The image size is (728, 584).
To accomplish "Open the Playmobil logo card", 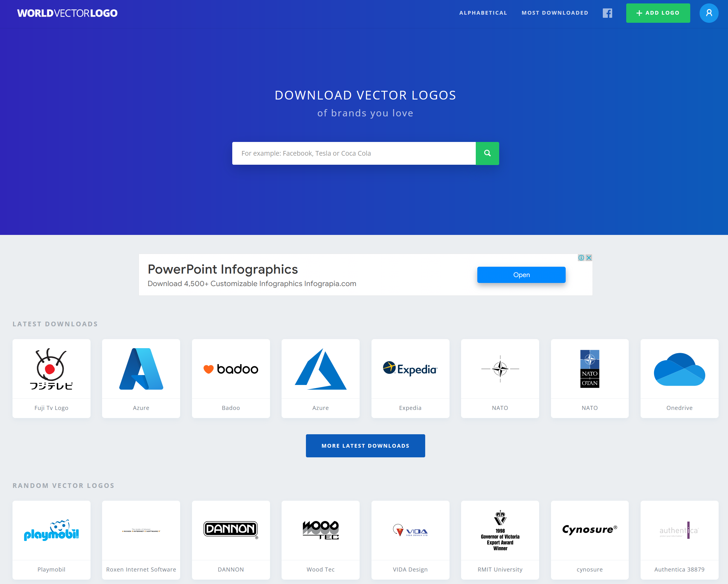I will coord(51,531).
